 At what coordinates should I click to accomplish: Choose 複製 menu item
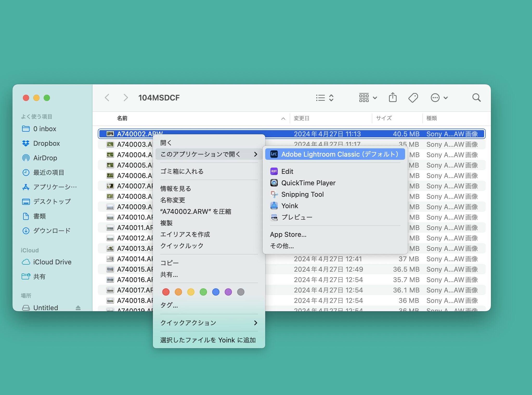[209, 223]
